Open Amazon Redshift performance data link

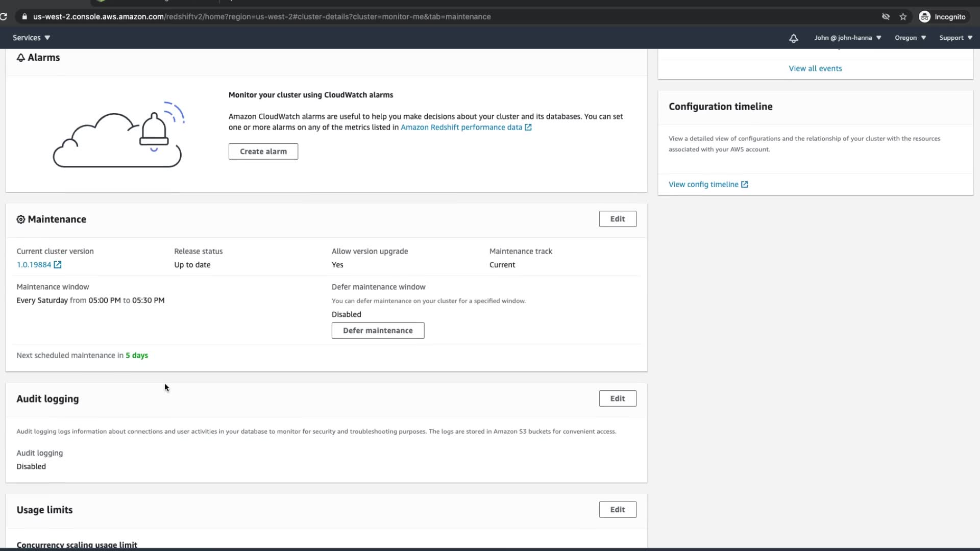pos(461,128)
